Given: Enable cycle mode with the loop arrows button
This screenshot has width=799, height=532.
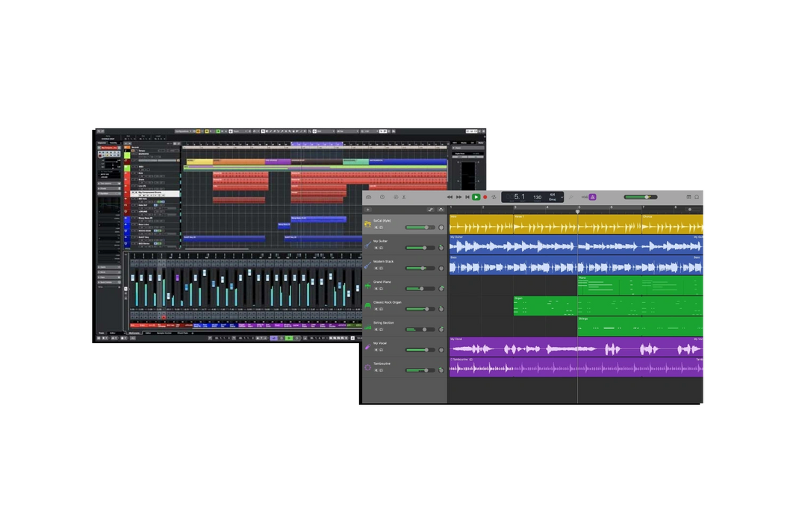Looking at the screenshot, I should tap(494, 197).
